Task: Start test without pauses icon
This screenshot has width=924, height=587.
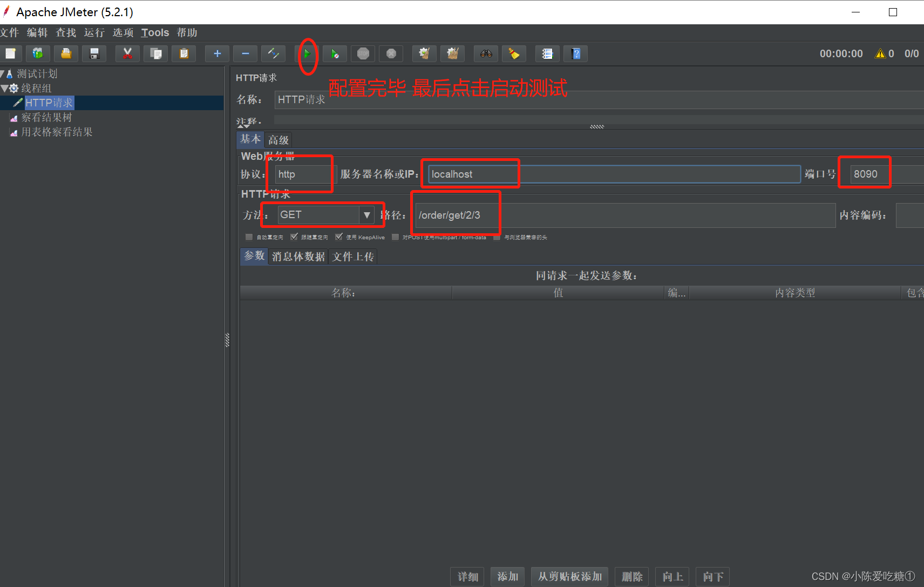Action: coord(335,53)
